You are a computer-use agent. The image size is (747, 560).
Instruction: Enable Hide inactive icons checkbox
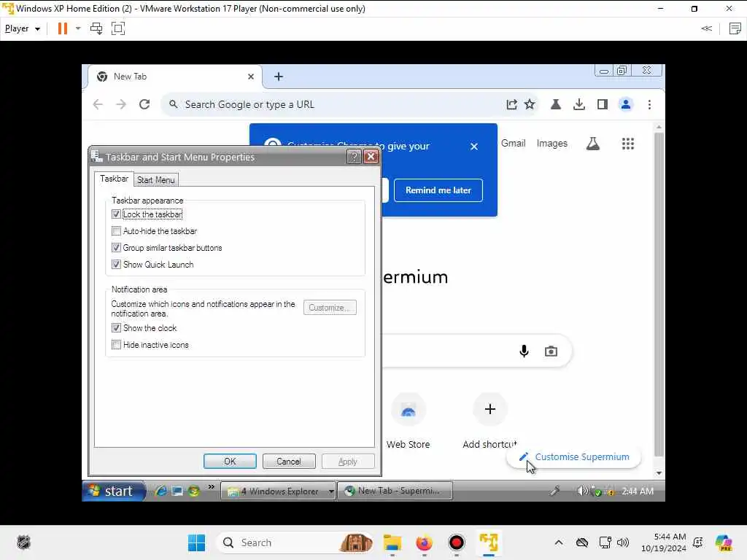[116, 345]
